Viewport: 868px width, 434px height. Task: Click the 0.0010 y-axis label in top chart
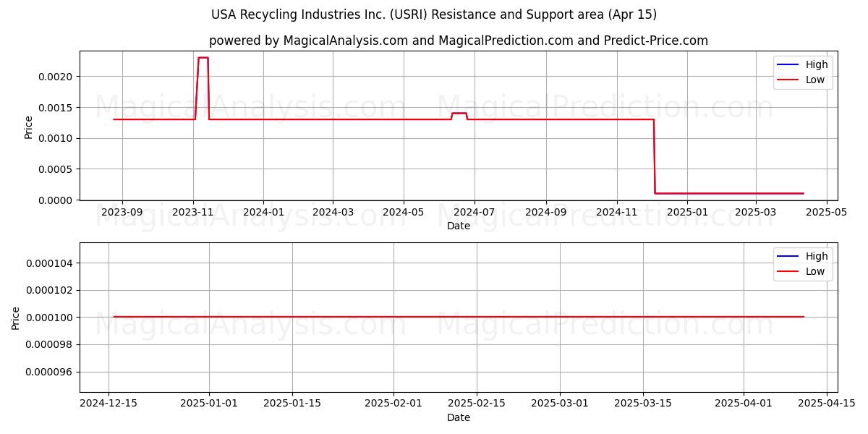point(56,138)
